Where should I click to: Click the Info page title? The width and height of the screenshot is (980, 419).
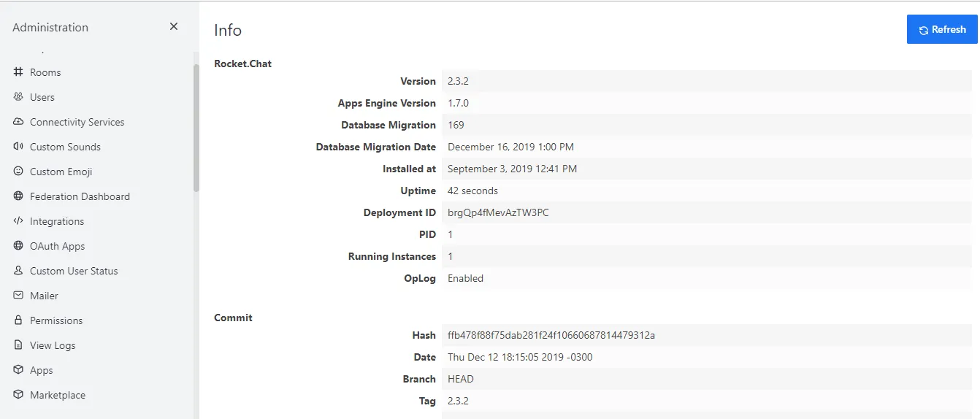[228, 30]
